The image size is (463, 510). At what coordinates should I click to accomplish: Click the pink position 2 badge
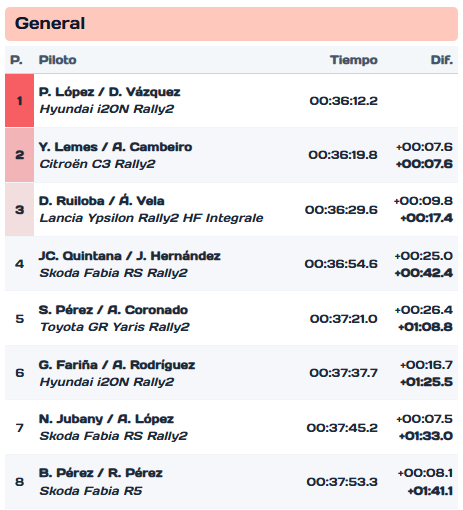tap(19, 155)
